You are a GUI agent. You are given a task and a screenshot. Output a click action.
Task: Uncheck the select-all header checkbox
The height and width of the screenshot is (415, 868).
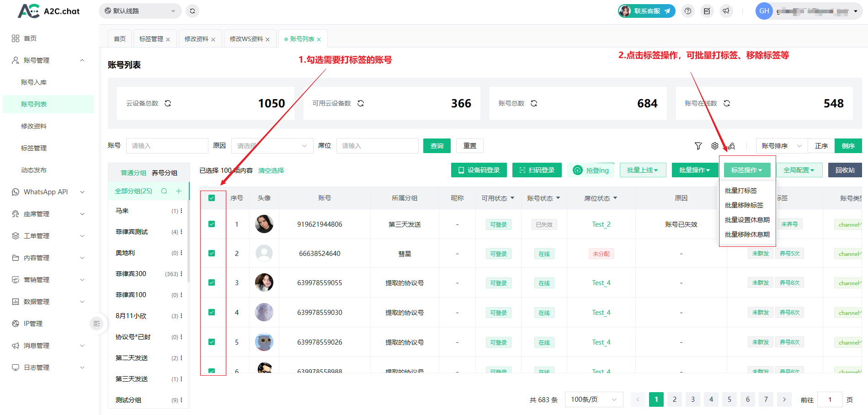[212, 198]
